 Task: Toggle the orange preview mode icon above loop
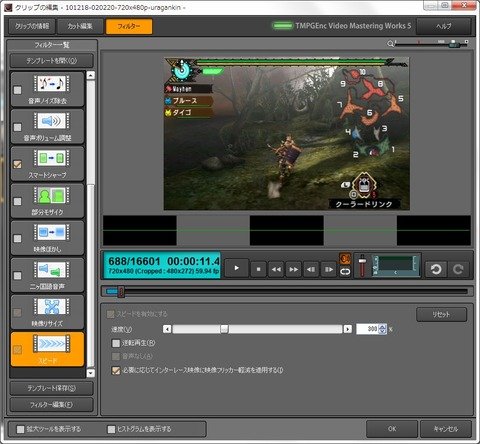[x=345, y=259]
